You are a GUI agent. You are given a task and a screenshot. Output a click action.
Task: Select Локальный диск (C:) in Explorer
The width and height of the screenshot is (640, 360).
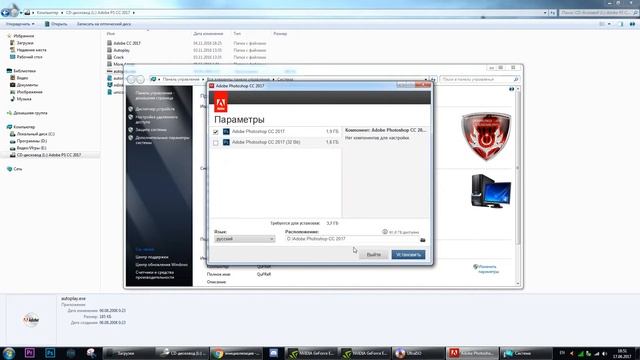coord(36,134)
